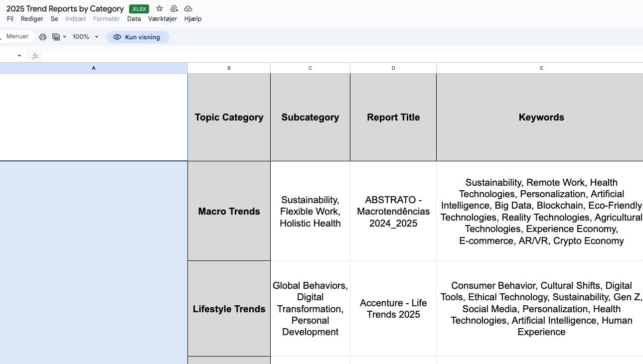Select column B header
This screenshot has width=643, height=364.
[229, 68]
